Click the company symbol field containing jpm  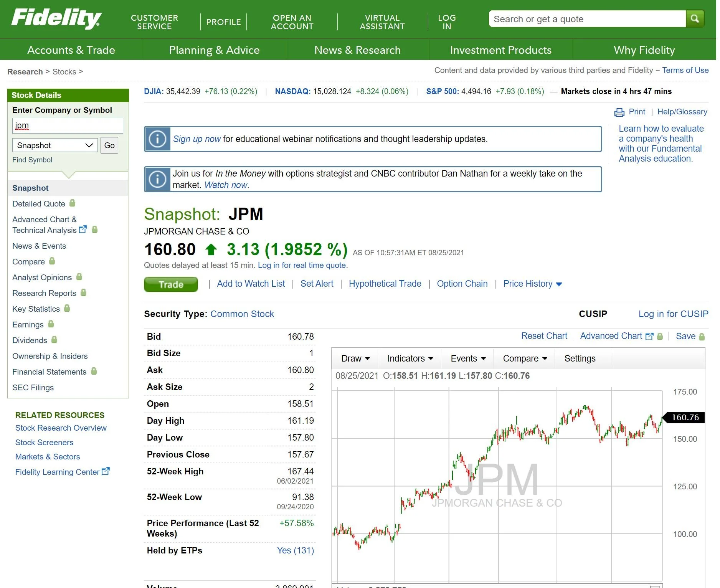pyautogui.click(x=68, y=126)
